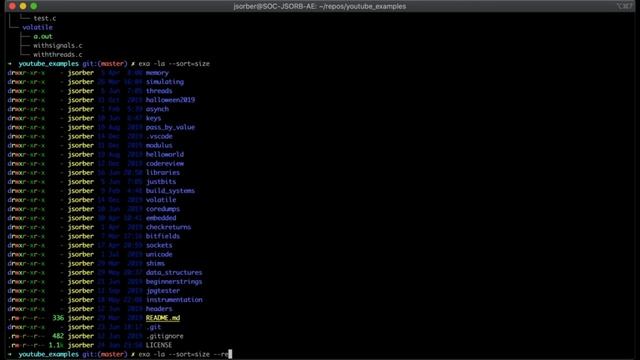Click the checkreturns directory name
640x360 pixels.
tap(168, 227)
